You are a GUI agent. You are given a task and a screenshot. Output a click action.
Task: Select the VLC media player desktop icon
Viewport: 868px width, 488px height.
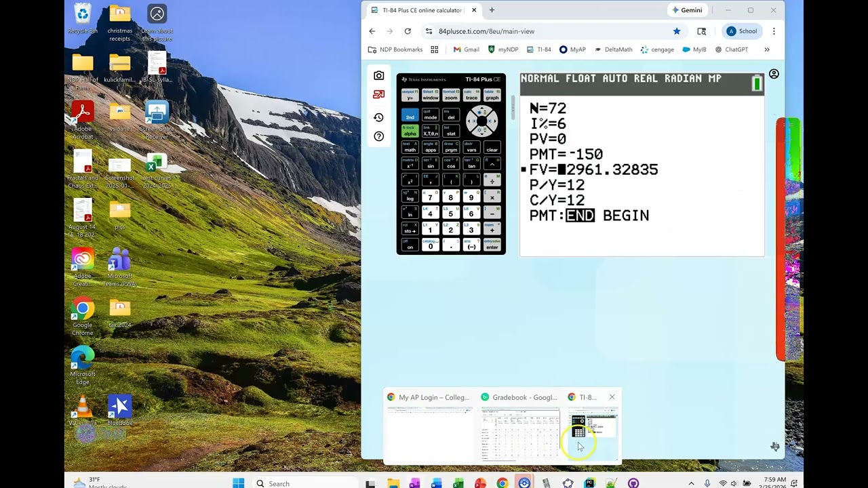(83, 411)
